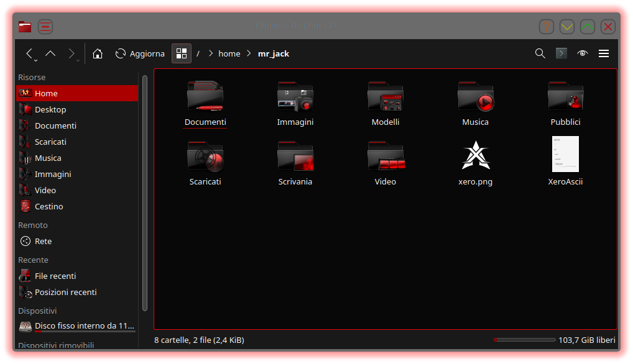Open the hamburger menu in toolbar
Screen dimensions: 633x364
[x=604, y=53]
